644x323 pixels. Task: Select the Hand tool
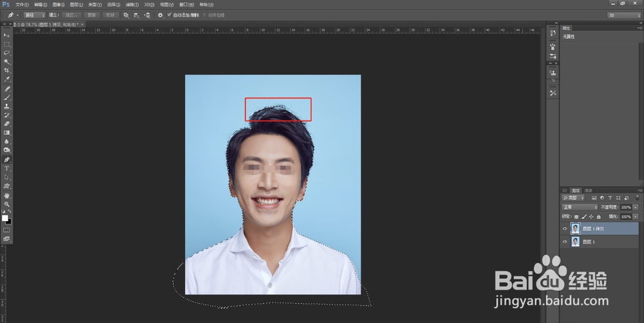7,195
